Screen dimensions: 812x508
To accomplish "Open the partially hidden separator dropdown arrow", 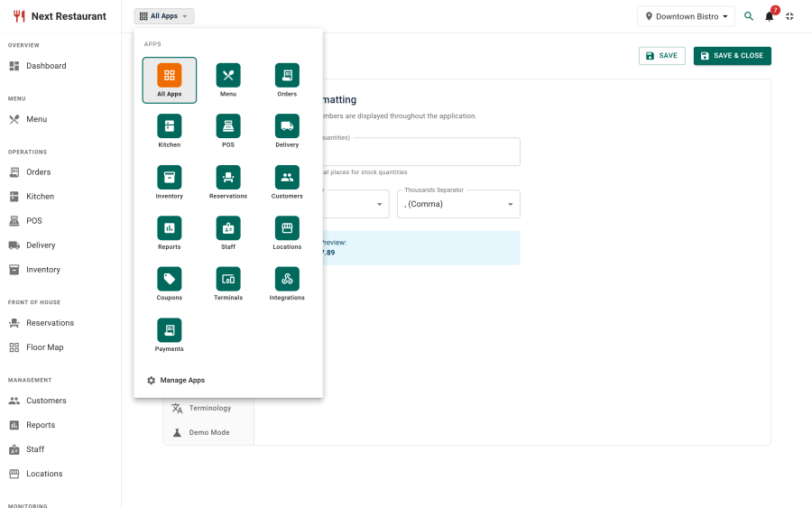I will click(380, 204).
